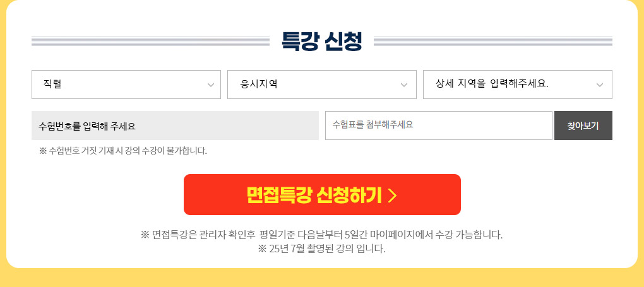644x287 pixels.
Task: Click the striped line left of 특강 신청
Action: tap(150, 41)
